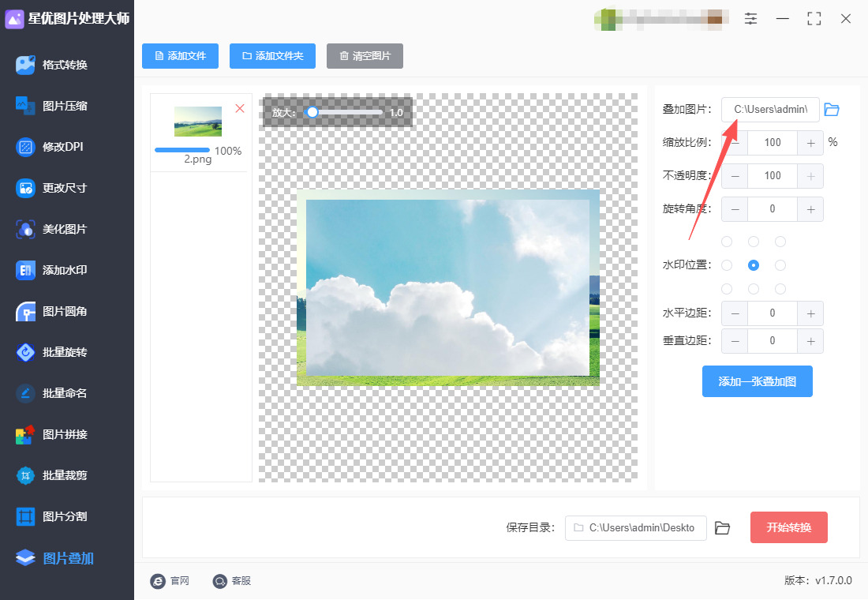Click the 放大 zoom slider handle

[x=312, y=112]
